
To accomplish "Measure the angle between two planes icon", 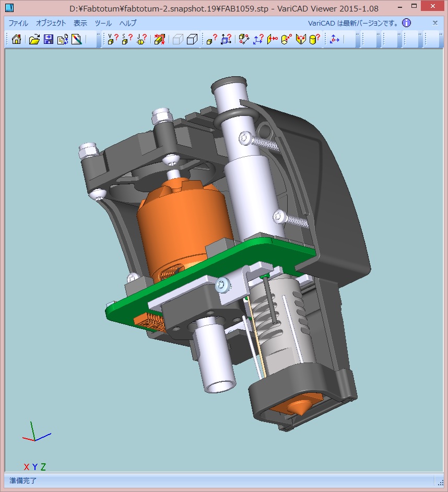I will point(301,39).
